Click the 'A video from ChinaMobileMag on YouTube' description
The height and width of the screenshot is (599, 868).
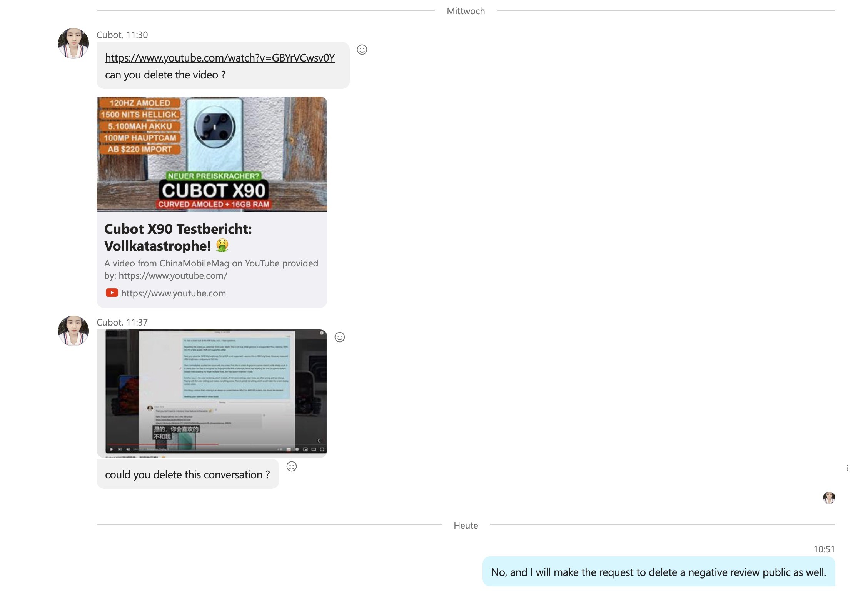pos(211,269)
